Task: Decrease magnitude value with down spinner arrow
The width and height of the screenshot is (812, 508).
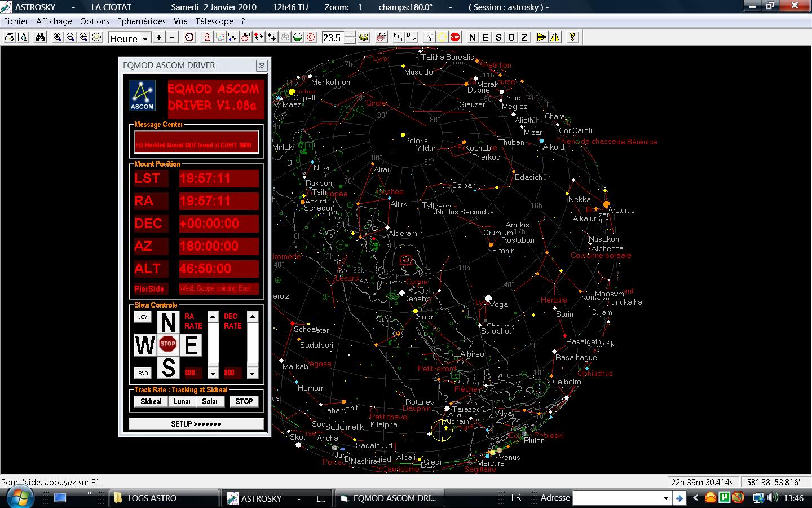Action: (x=350, y=41)
